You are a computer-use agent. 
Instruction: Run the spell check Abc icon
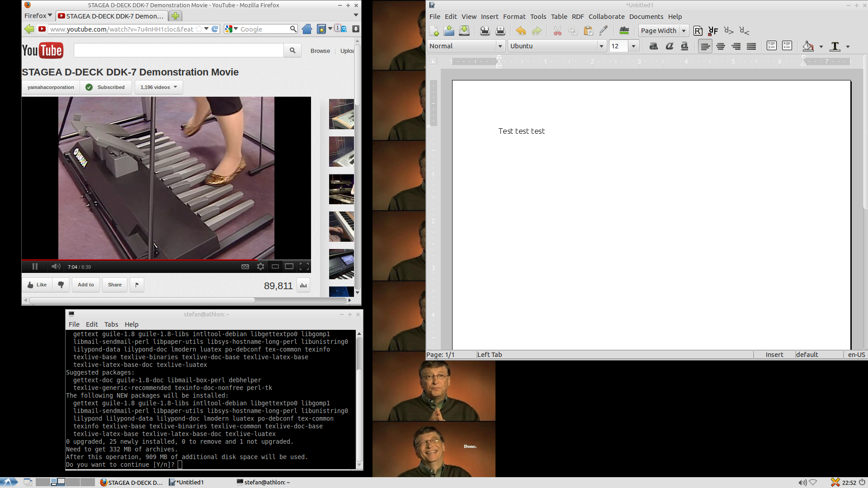pos(624,31)
